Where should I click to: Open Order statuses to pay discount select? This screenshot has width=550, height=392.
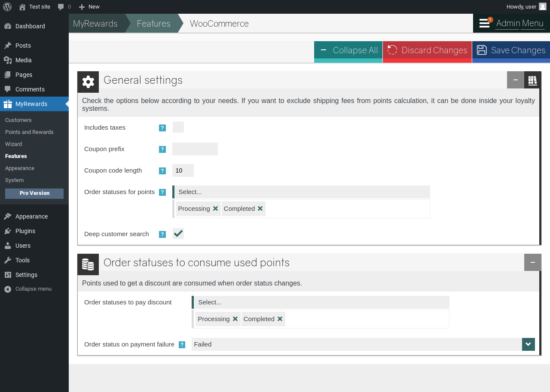pyautogui.click(x=321, y=302)
